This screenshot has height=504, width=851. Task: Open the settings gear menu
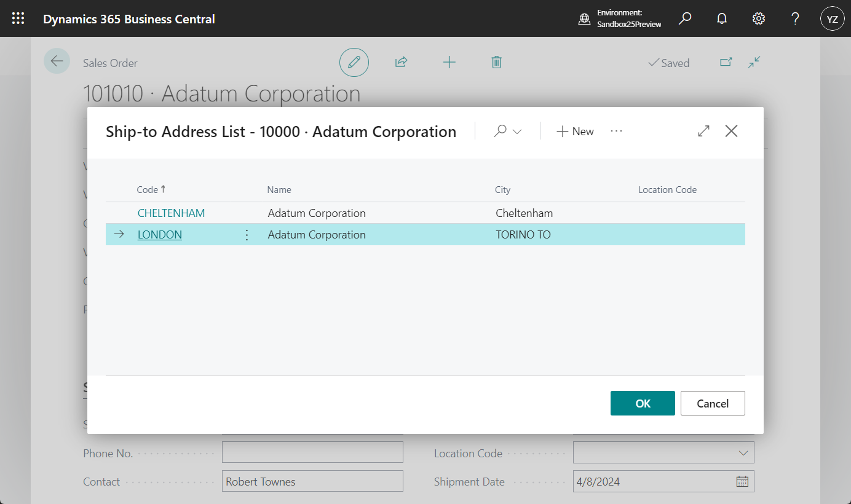click(759, 18)
